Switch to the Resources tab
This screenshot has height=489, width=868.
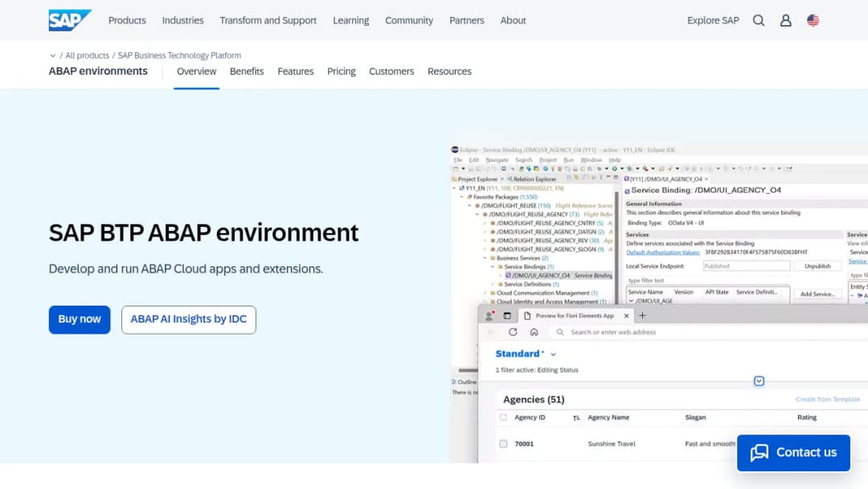pyautogui.click(x=449, y=72)
